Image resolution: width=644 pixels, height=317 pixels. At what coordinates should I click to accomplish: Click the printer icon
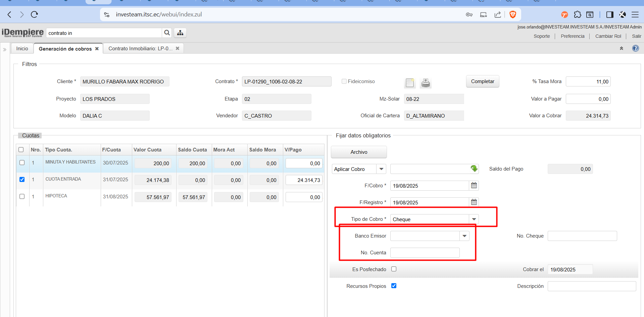click(x=426, y=83)
